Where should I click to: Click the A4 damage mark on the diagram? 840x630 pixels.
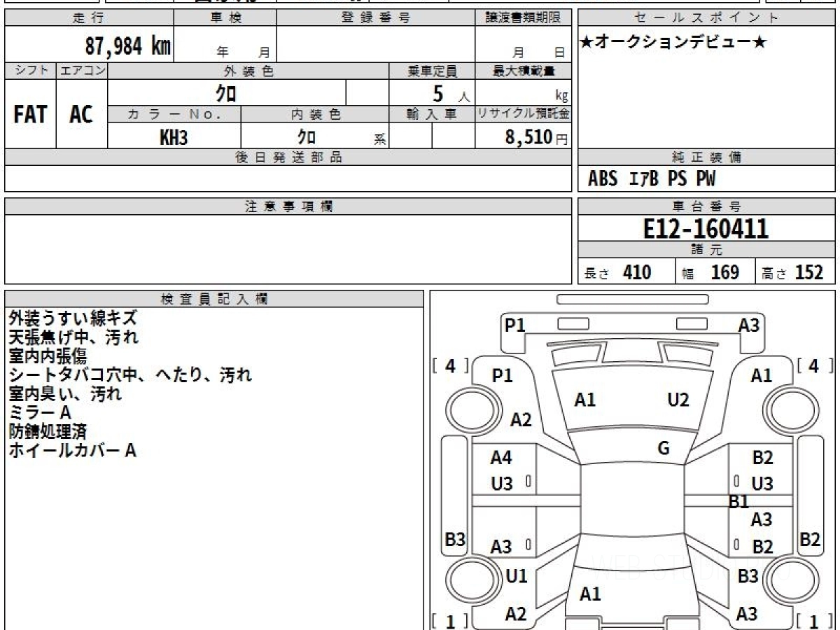(x=501, y=458)
